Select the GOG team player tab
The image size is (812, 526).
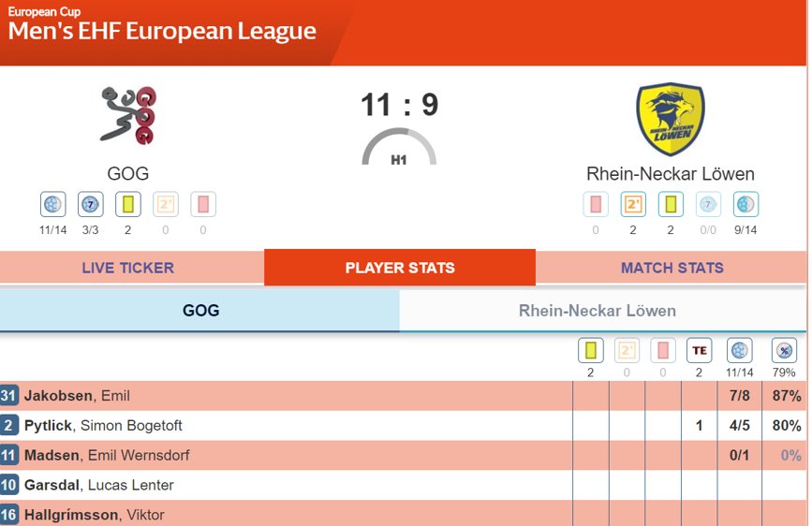[x=200, y=311]
